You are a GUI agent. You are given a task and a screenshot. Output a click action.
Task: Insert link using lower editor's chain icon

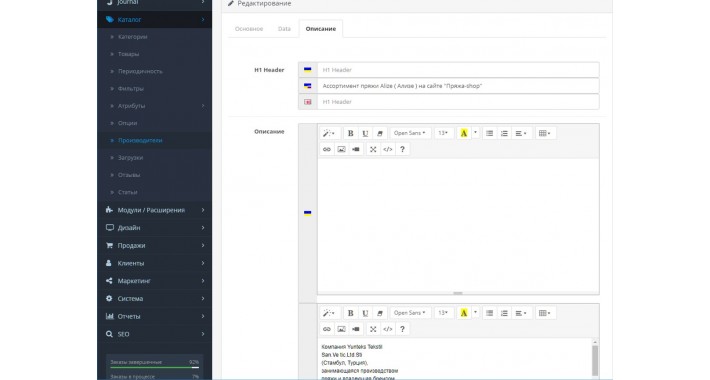point(326,329)
